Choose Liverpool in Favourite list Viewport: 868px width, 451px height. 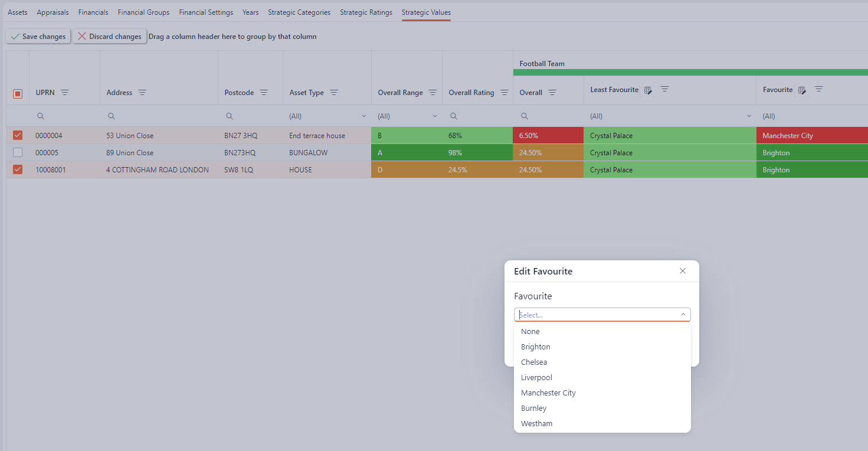tap(602, 378)
